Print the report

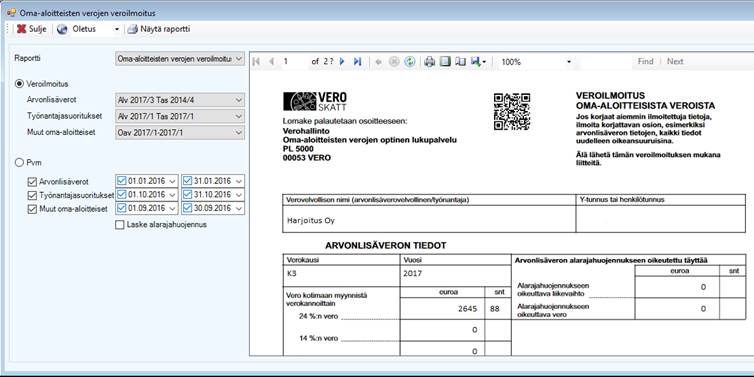tap(429, 62)
